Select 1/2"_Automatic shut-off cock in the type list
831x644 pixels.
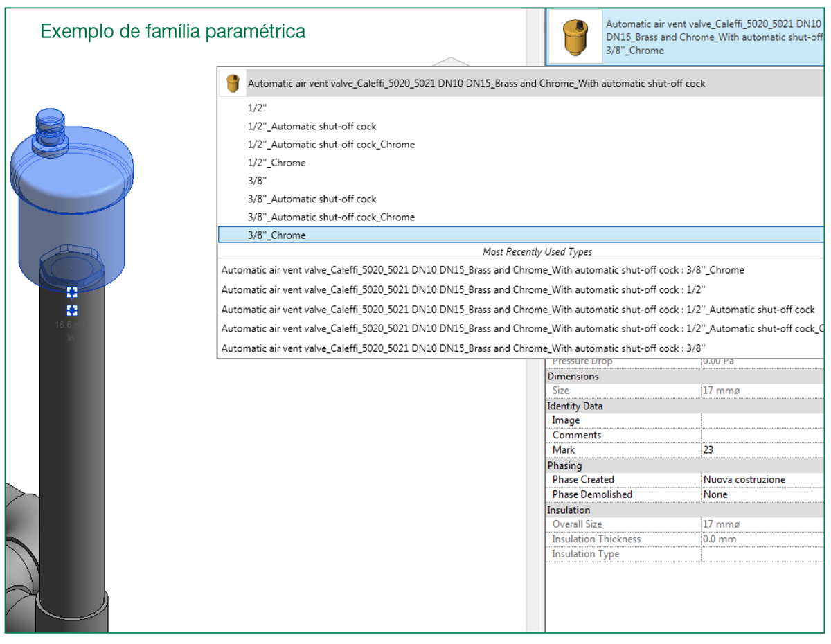[x=312, y=127]
